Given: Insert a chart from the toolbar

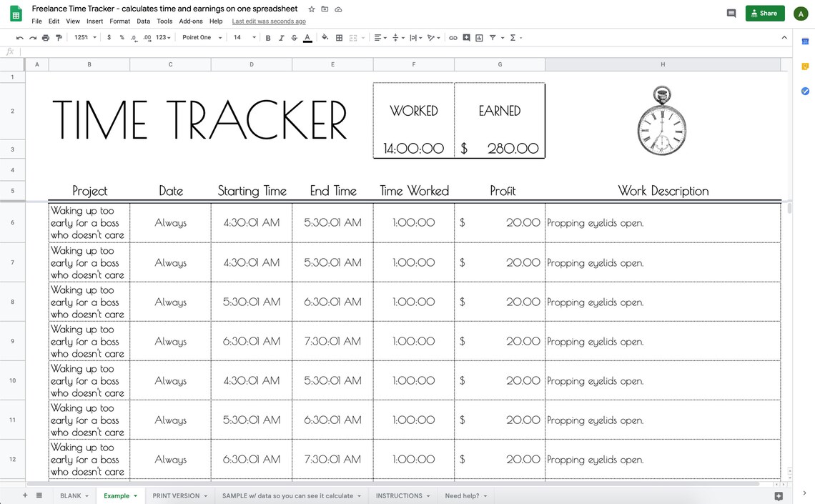Looking at the screenshot, I should point(478,37).
